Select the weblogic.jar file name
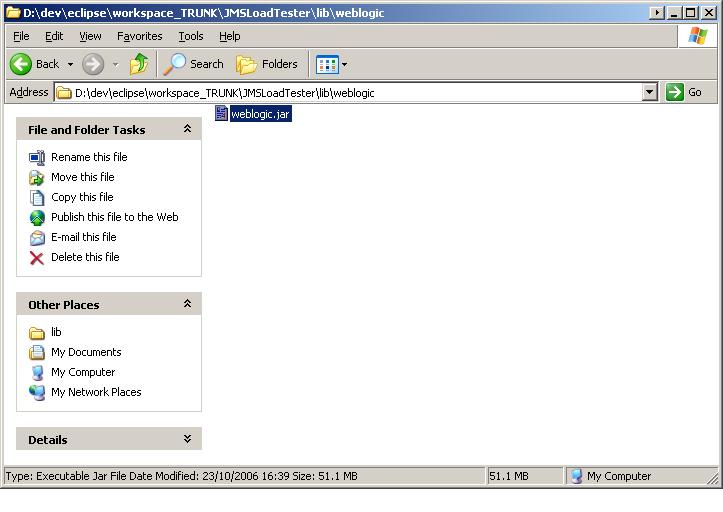 (x=260, y=114)
